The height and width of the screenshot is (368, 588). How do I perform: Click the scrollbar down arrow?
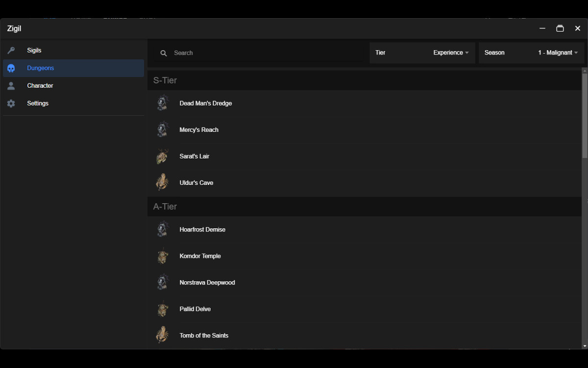click(585, 346)
